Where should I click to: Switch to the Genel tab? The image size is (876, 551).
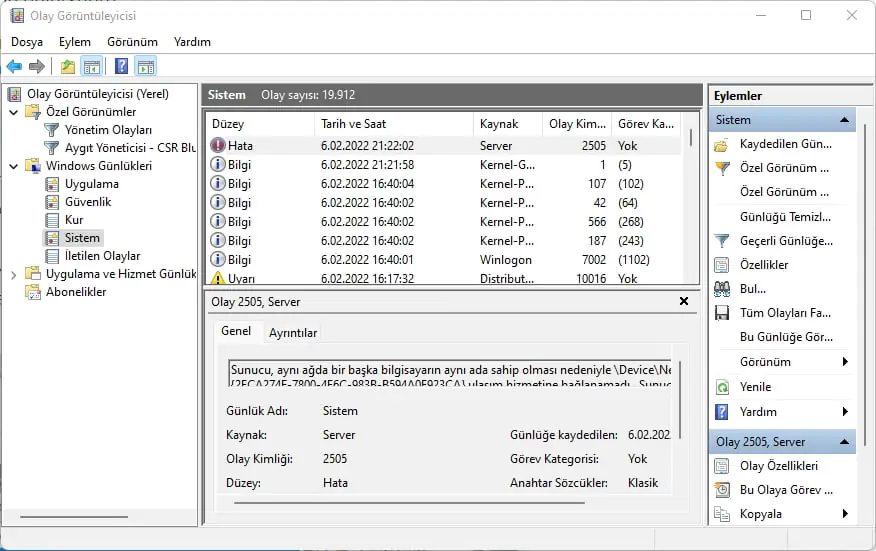236,331
